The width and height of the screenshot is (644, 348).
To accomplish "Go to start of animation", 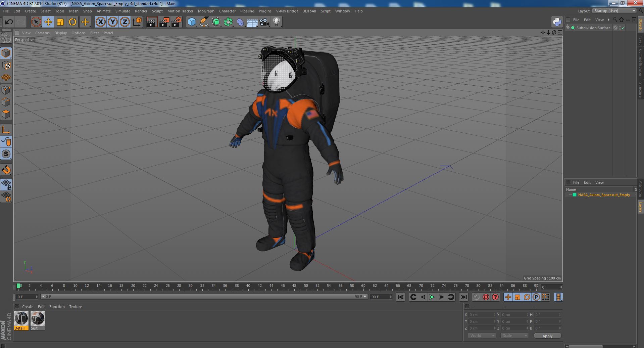I will 400,297.
